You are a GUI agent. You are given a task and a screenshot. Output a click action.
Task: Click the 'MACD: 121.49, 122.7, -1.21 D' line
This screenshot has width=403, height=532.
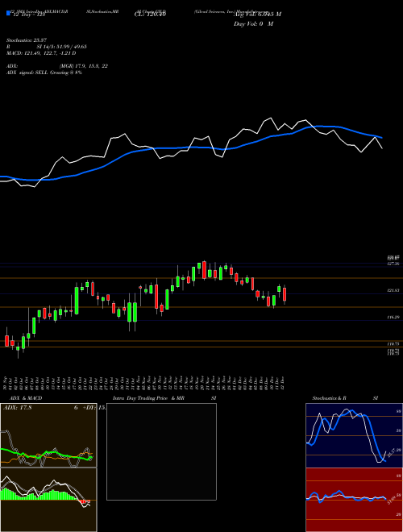point(41,53)
